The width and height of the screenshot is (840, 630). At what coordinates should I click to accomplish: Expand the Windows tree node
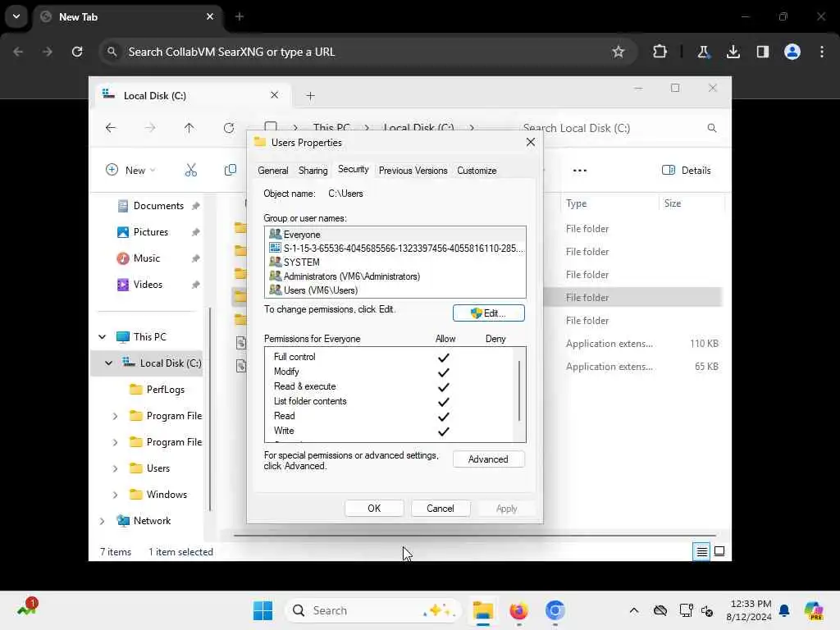tap(115, 495)
